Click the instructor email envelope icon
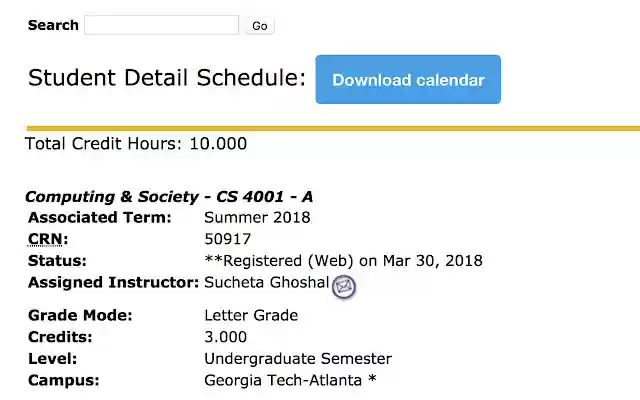The image size is (640, 400). coord(344,286)
